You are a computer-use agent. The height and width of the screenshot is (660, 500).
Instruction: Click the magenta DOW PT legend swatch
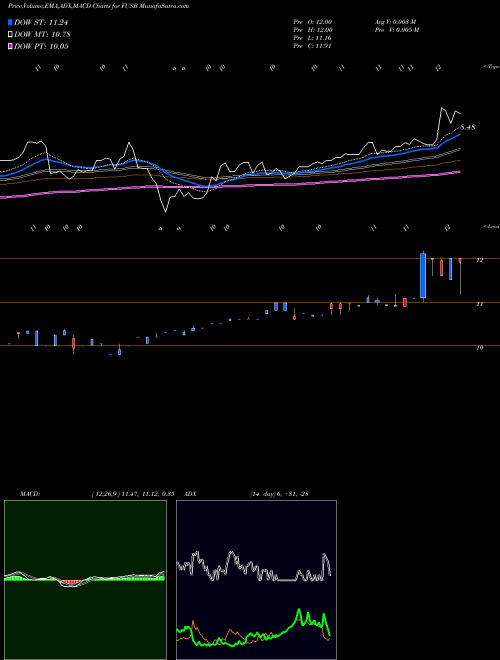(10, 46)
